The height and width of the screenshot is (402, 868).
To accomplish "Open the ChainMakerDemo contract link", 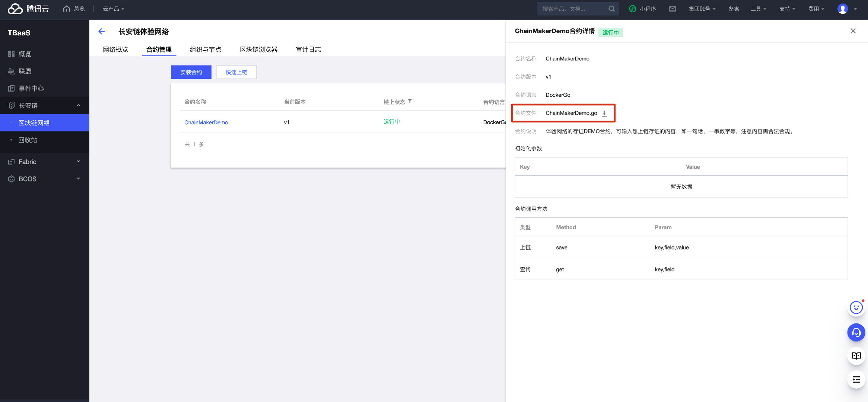I will coord(206,122).
